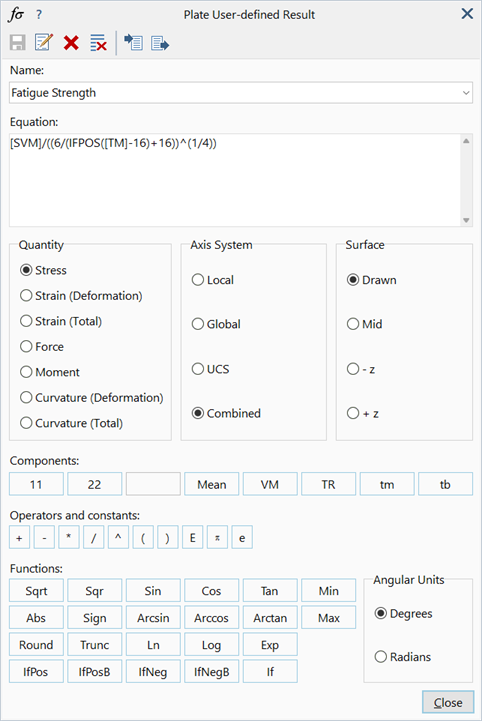
Task: Click the equation scrollbar down arrow
Action: pyautogui.click(x=466, y=220)
